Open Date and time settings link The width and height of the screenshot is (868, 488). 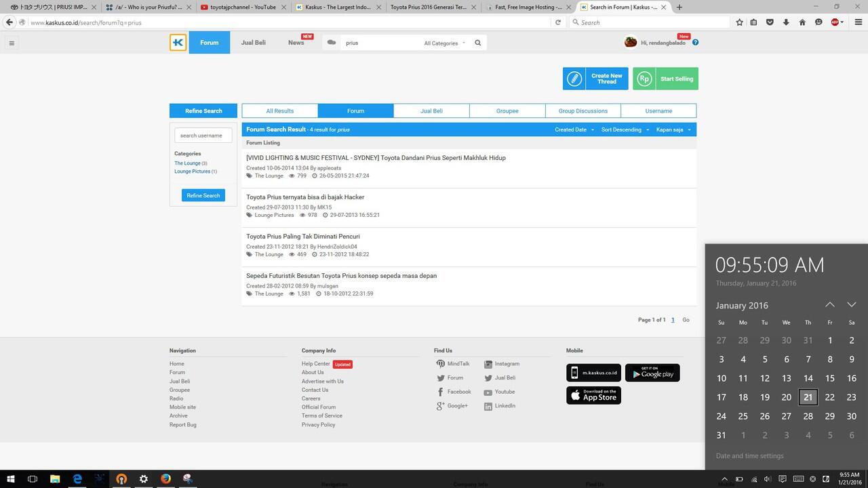(749, 456)
